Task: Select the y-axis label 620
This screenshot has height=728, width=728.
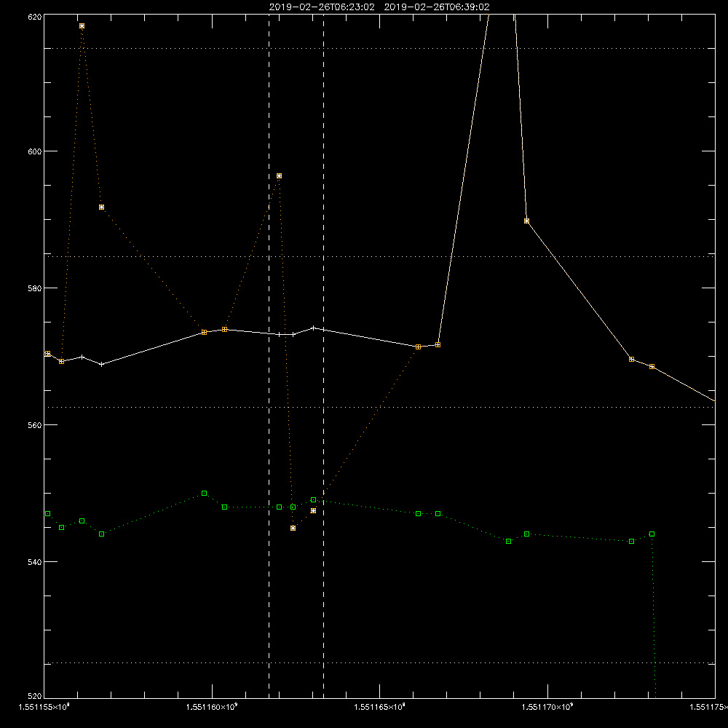Action: 35,17
